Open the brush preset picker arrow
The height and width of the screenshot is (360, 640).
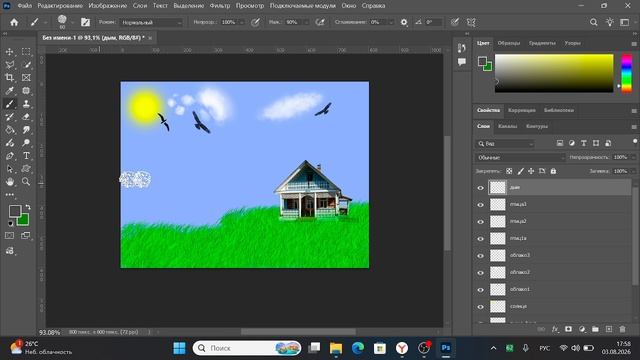click(72, 22)
